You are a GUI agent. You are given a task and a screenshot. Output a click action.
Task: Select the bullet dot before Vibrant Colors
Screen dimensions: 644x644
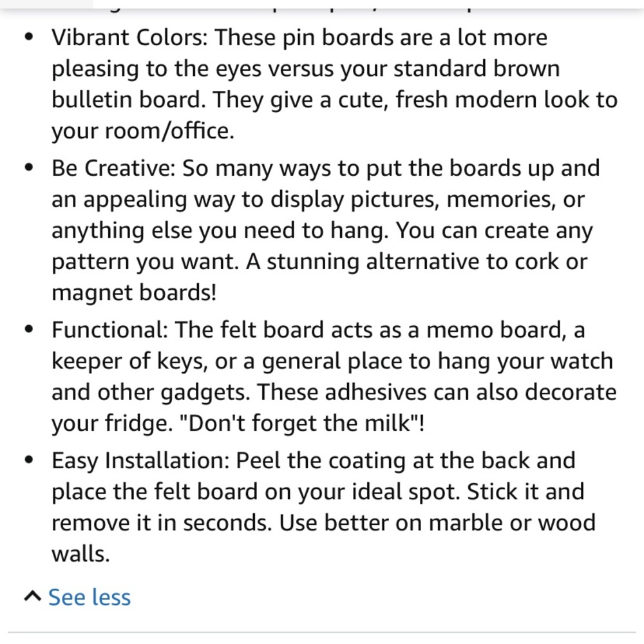pyautogui.click(x=29, y=37)
